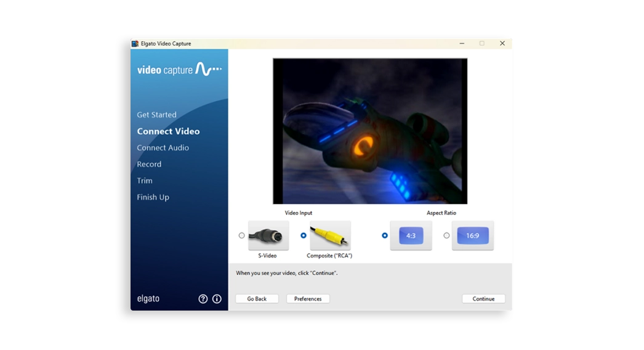Click the S-Video connector image button
Screen dimensions: 644x350
268,235
